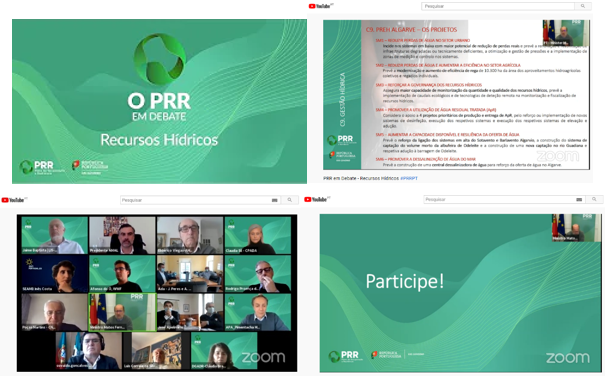
Task: Select the 'Rodrigo Proença' participant tile
Action: point(258,274)
